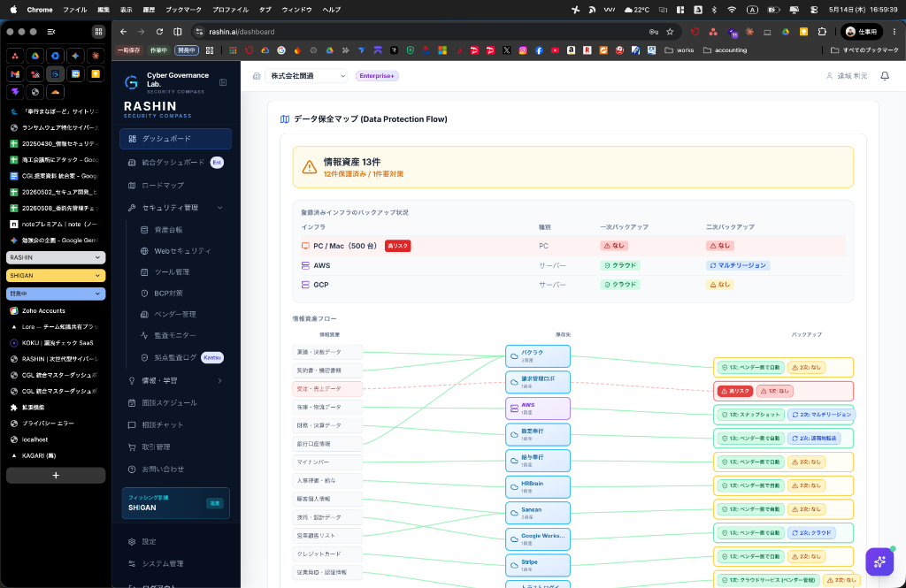The width and height of the screenshot is (906, 588).
Task: Open the works bookmark folder
Action: pyautogui.click(x=679, y=50)
